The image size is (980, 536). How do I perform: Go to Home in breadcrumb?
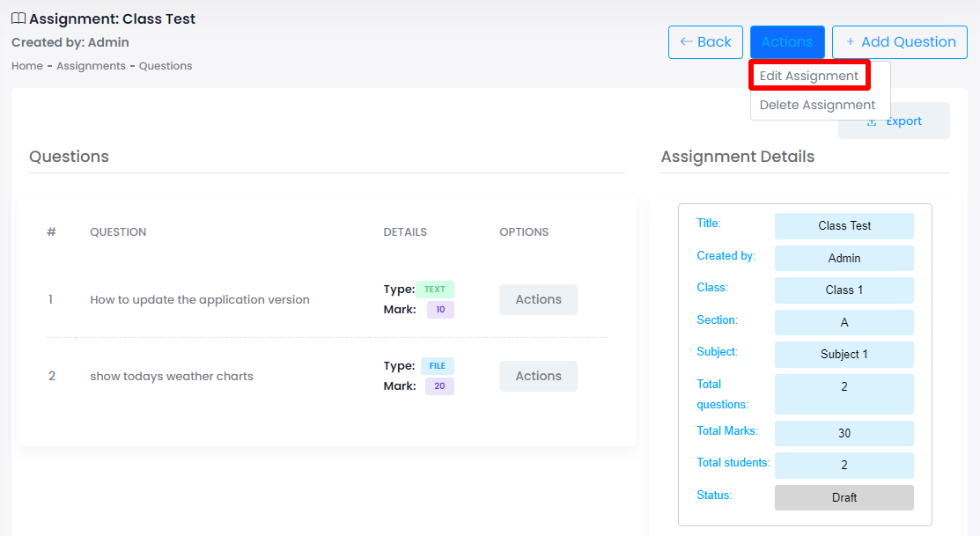(27, 66)
